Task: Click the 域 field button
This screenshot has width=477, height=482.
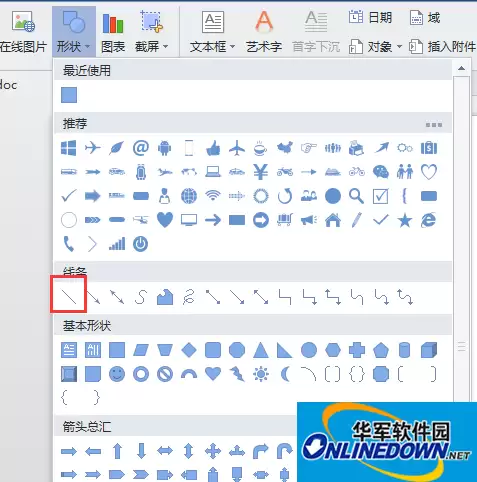Action: click(x=425, y=17)
